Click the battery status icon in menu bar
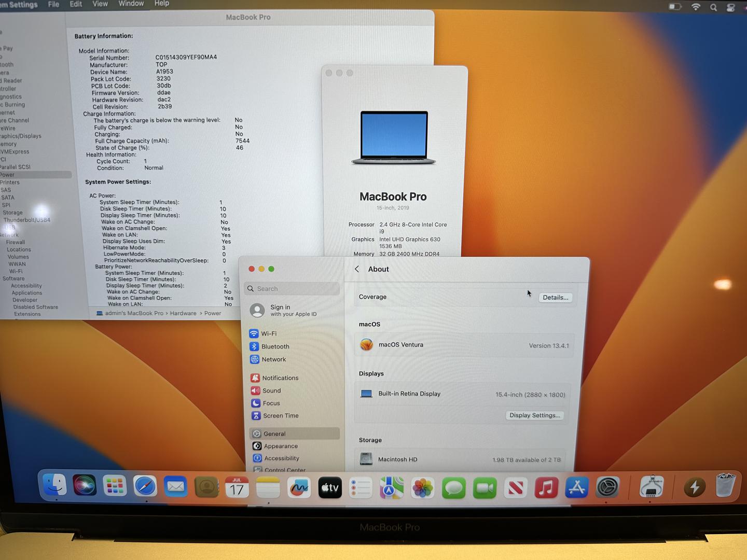Screen dimensions: 747x560 675,7
